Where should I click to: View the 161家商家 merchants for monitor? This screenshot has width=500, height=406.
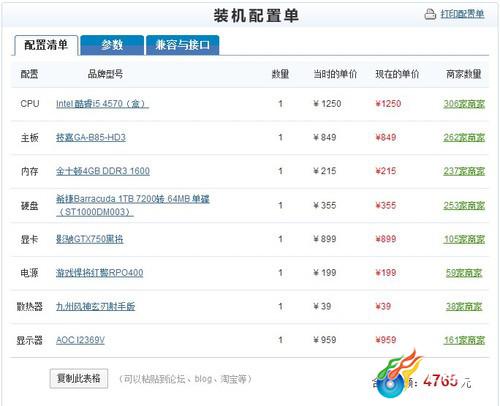click(464, 340)
